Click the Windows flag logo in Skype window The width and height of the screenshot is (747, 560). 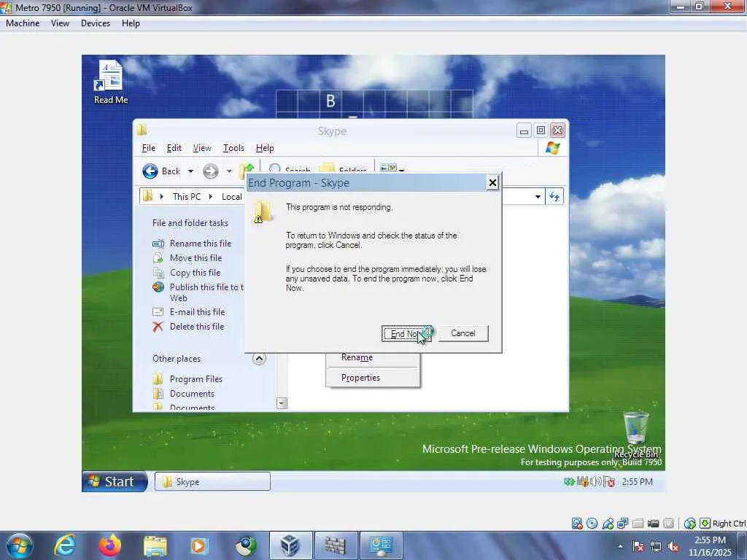[553, 148]
